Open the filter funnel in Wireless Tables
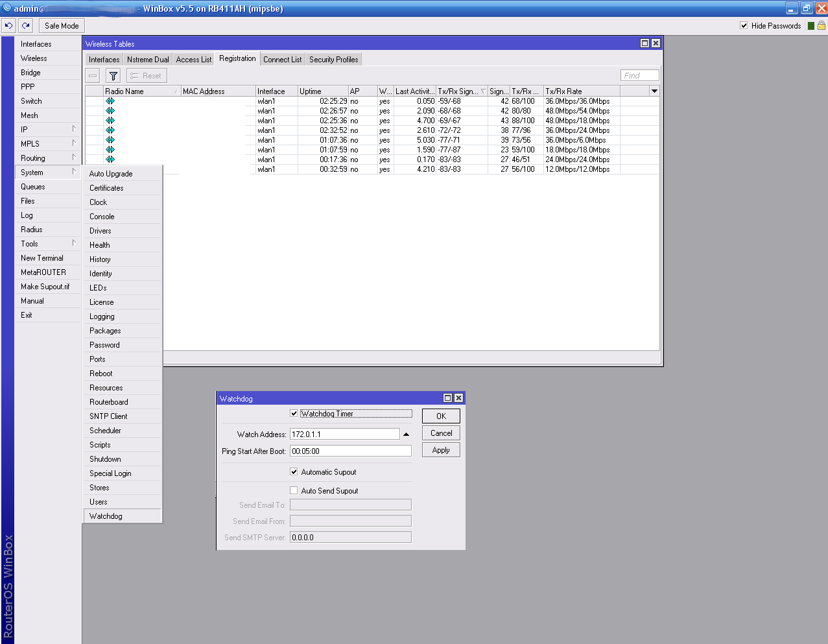Screen dimensions: 828x644 [x=113, y=76]
